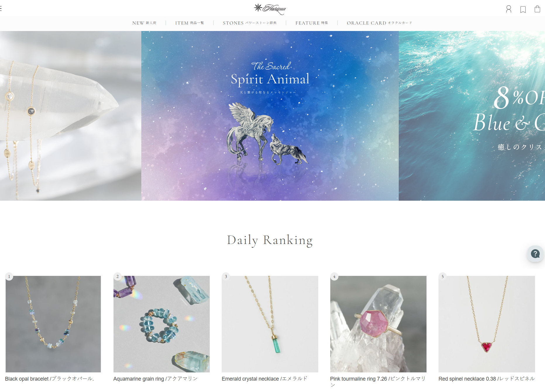The image size is (545, 392).
Task: Open the user account icon
Action: (509, 9)
